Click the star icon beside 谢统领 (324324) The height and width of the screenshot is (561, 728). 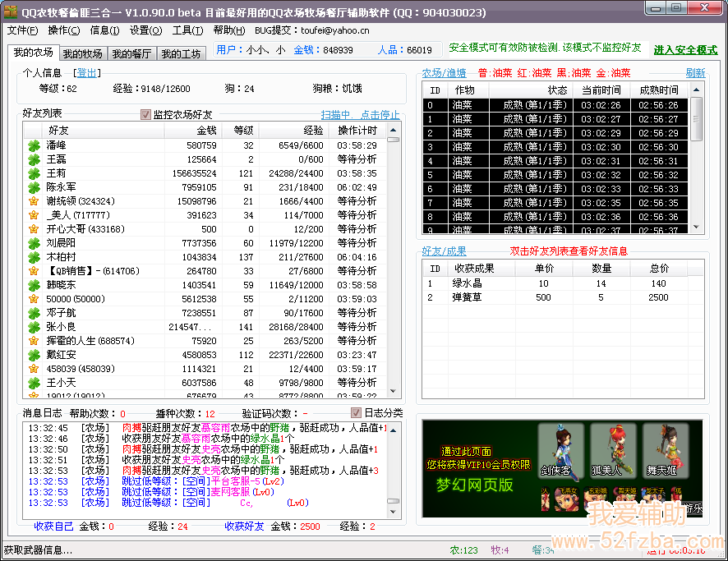click(x=34, y=201)
